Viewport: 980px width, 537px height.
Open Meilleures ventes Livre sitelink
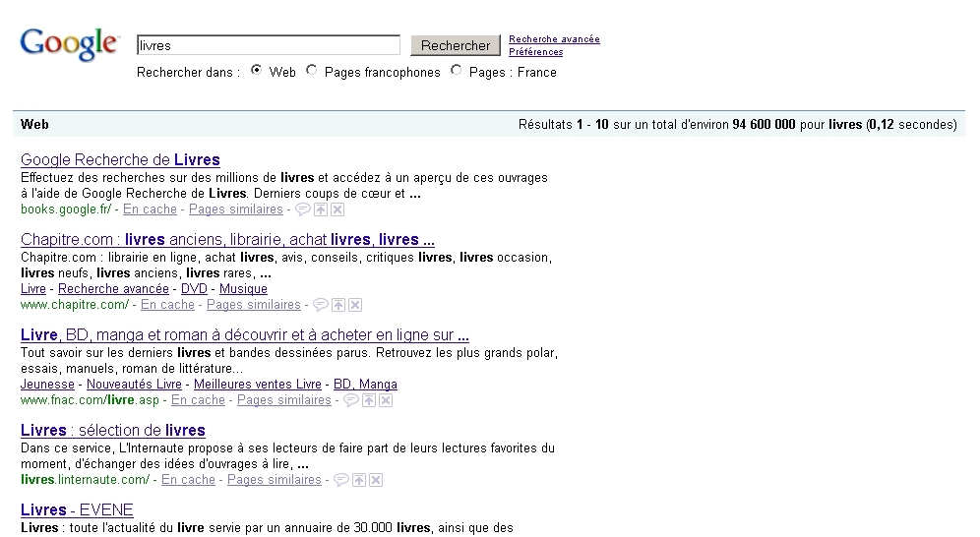(258, 384)
